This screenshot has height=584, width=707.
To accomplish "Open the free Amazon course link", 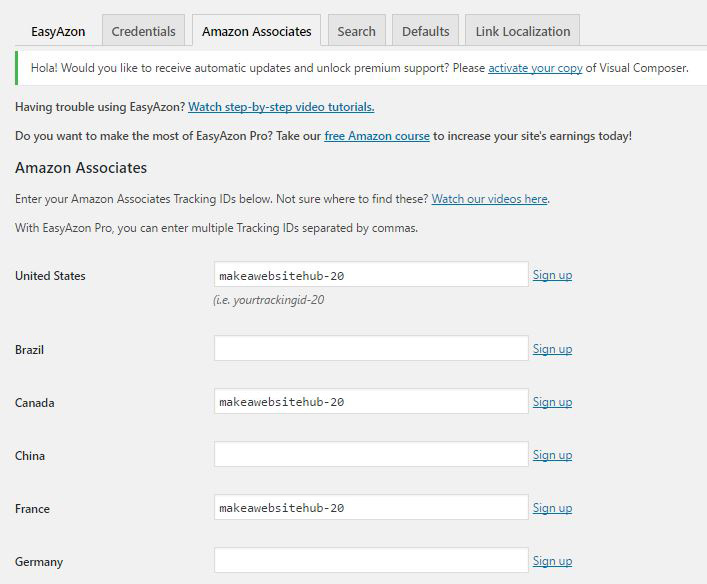I will coord(377,136).
